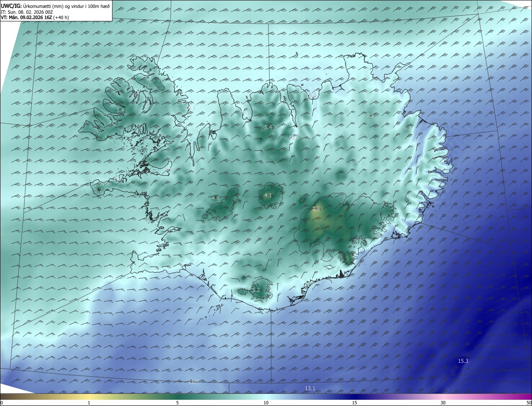This screenshot has height=406, width=532.
Task: Click the '1' tick label on the color scale
Action: click(x=89, y=403)
